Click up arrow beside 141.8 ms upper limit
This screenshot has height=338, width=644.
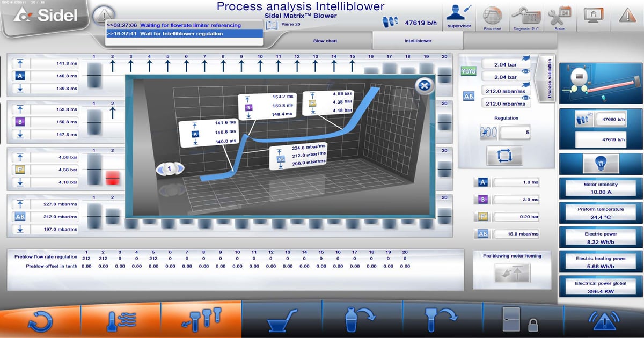[20, 64]
